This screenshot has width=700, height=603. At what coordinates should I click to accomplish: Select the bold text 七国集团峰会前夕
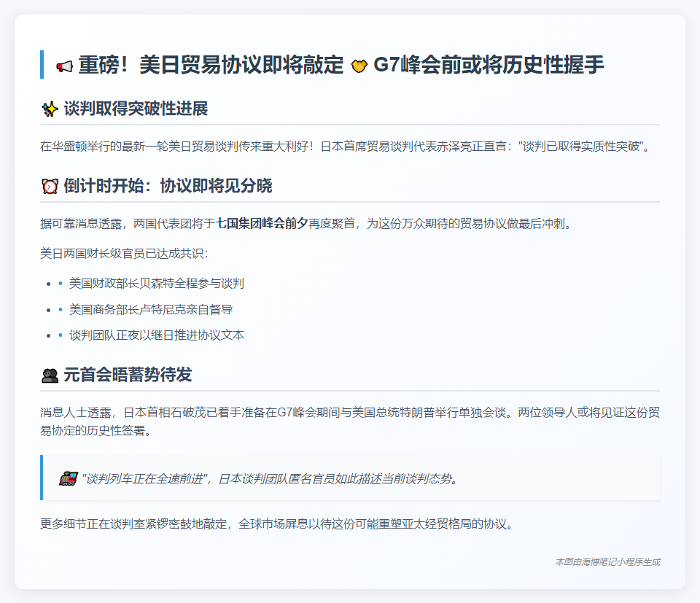tap(262, 224)
